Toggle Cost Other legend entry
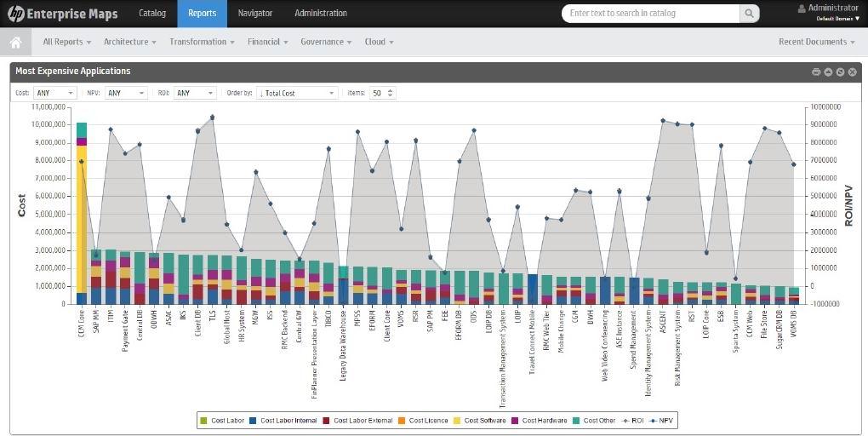 [594, 421]
